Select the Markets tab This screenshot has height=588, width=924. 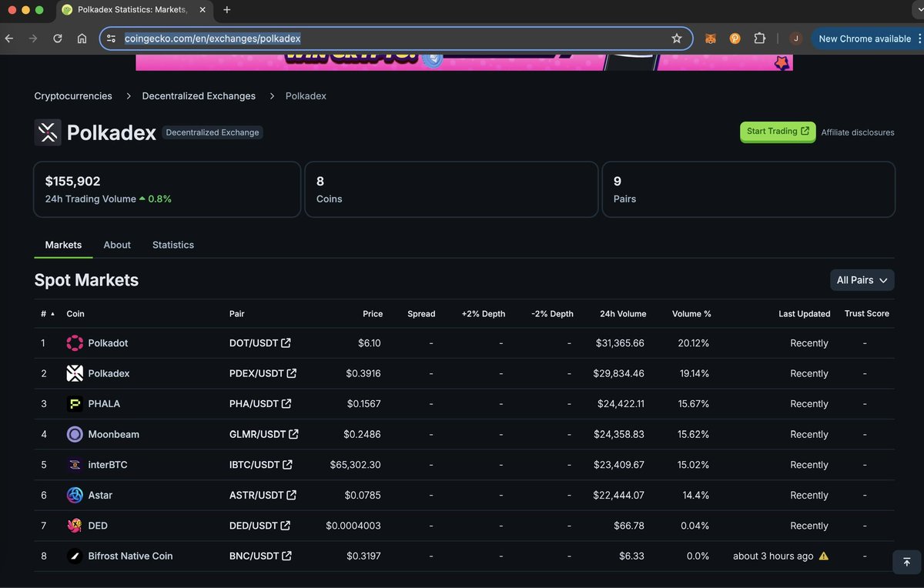(x=63, y=245)
